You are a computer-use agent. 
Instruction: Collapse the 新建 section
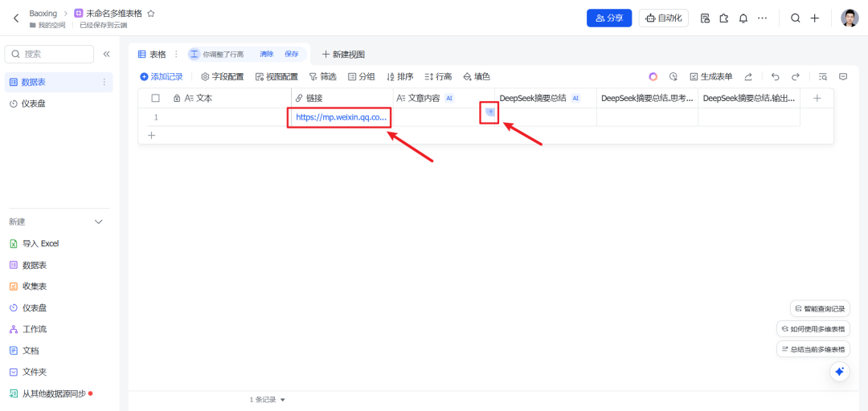[99, 222]
